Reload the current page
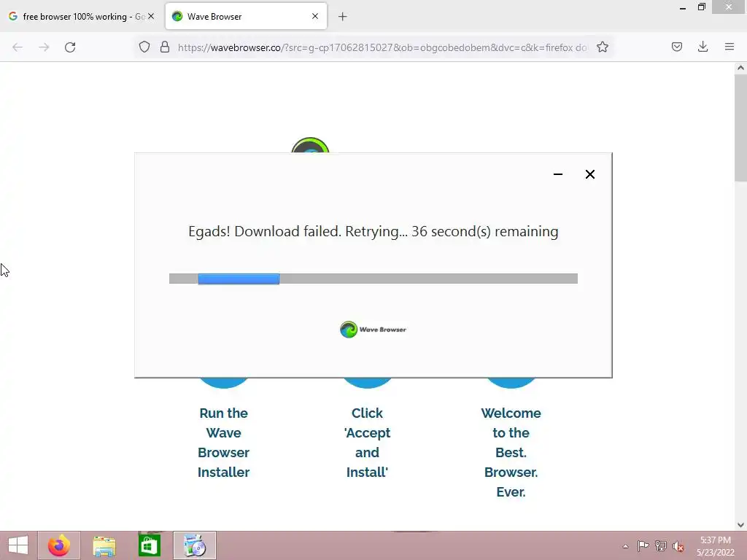 pyautogui.click(x=70, y=47)
